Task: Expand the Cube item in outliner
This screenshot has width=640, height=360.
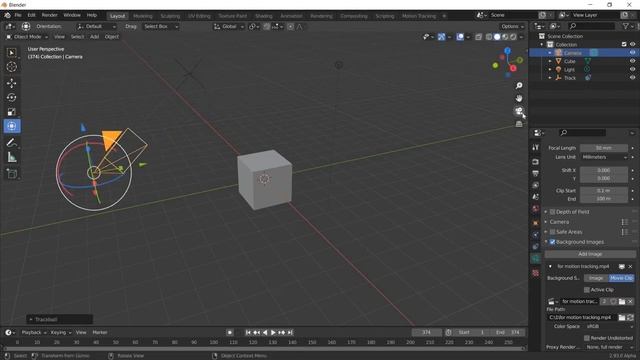Action: click(x=550, y=61)
